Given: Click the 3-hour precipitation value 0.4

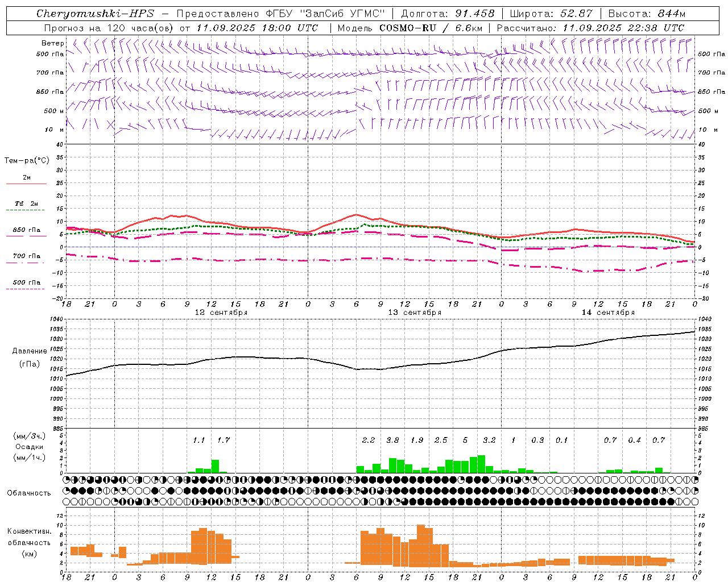Looking at the screenshot, I should click(x=634, y=440).
